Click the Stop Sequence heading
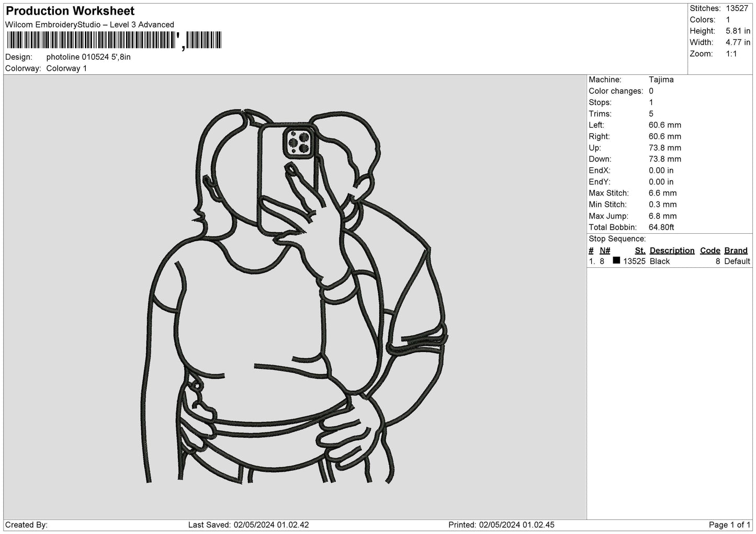 617,239
